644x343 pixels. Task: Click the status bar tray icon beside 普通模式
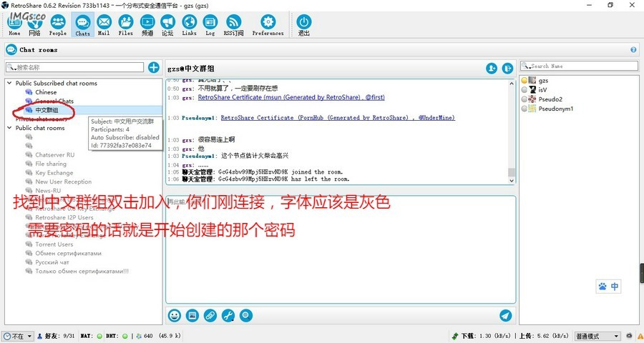[629, 336]
